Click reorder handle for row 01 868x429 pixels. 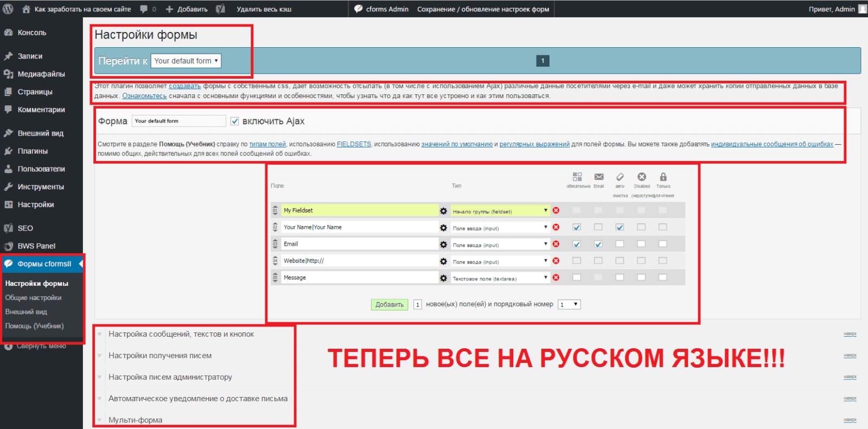click(x=275, y=210)
